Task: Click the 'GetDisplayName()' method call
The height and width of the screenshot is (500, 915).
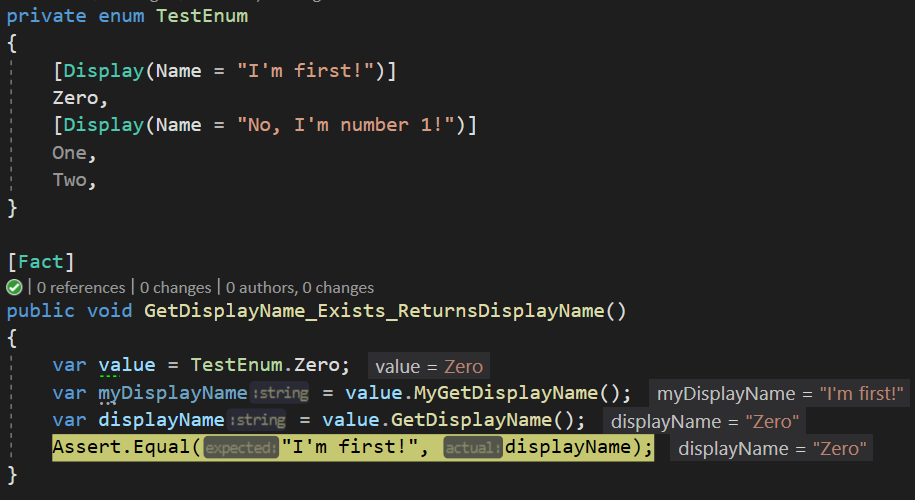Action: tap(482, 419)
